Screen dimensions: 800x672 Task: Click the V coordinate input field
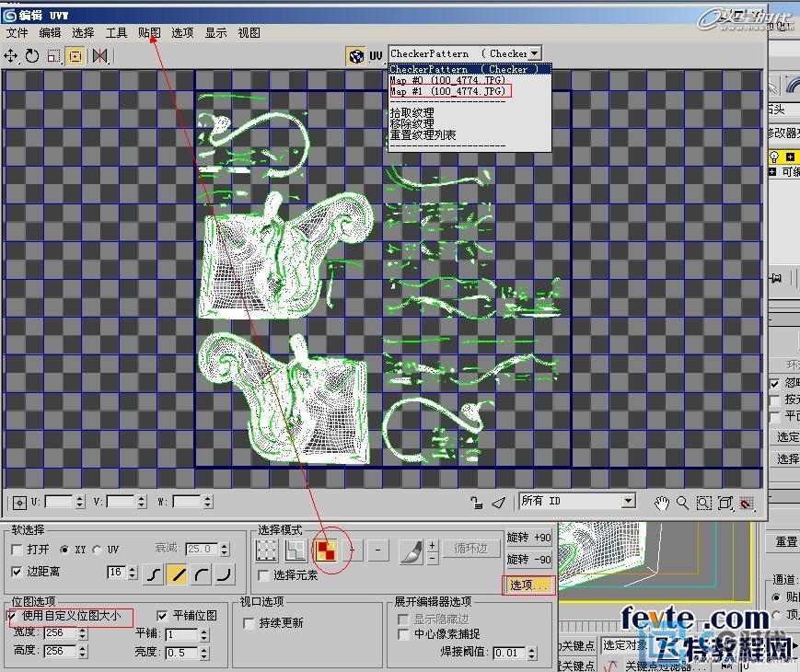coord(122,502)
